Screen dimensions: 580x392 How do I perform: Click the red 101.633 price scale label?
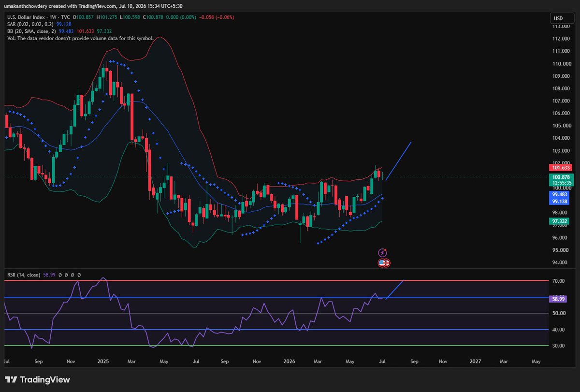(561, 168)
